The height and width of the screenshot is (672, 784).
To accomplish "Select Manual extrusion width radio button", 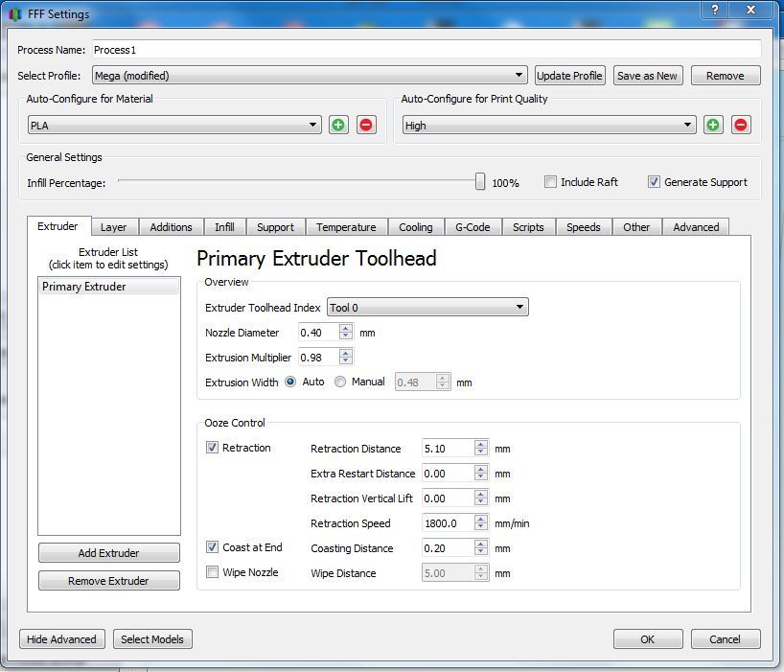I will coord(340,382).
